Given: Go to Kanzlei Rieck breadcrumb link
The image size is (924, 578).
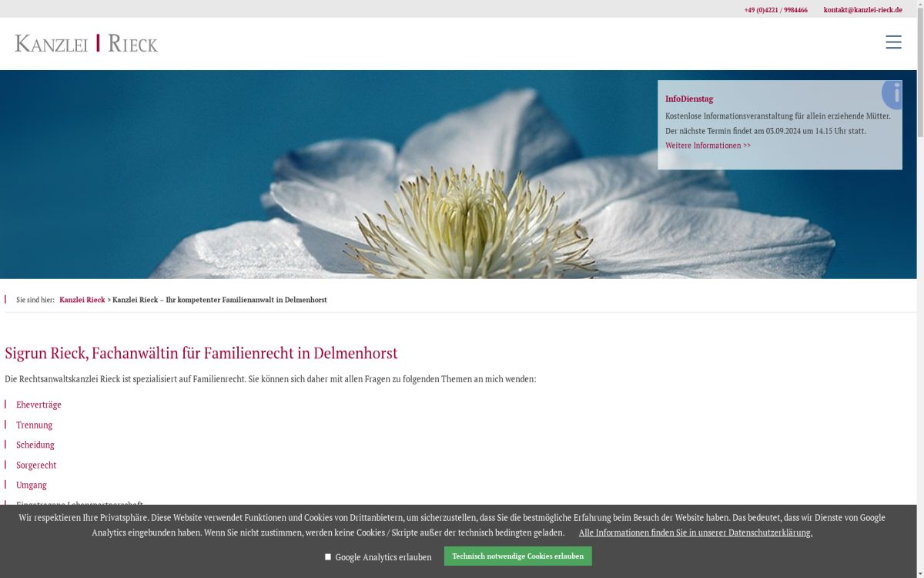Looking at the screenshot, I should click(82, 300).
